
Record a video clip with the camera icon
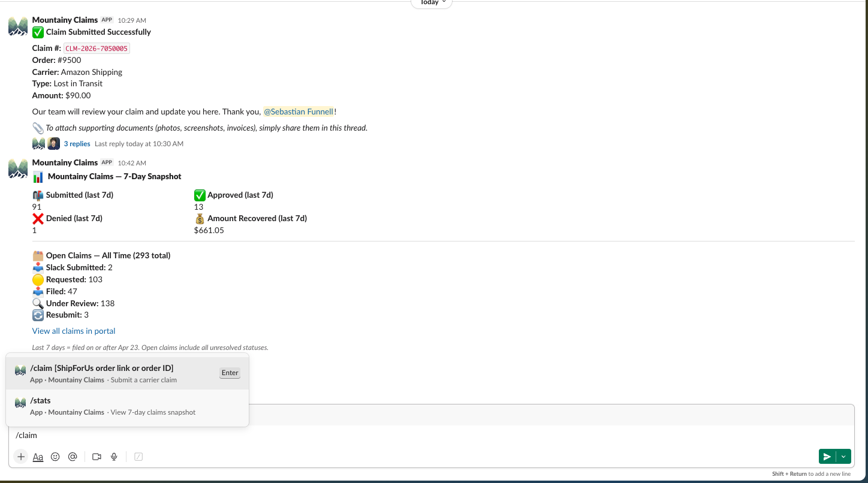point(97,457)
